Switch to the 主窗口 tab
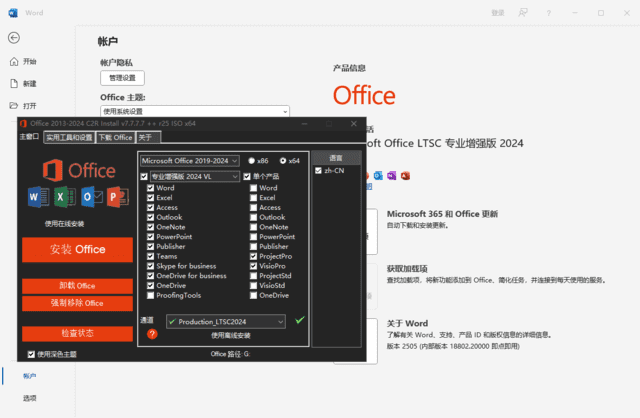This screenshot has height=418, width=640. click(x=29, y=137)
